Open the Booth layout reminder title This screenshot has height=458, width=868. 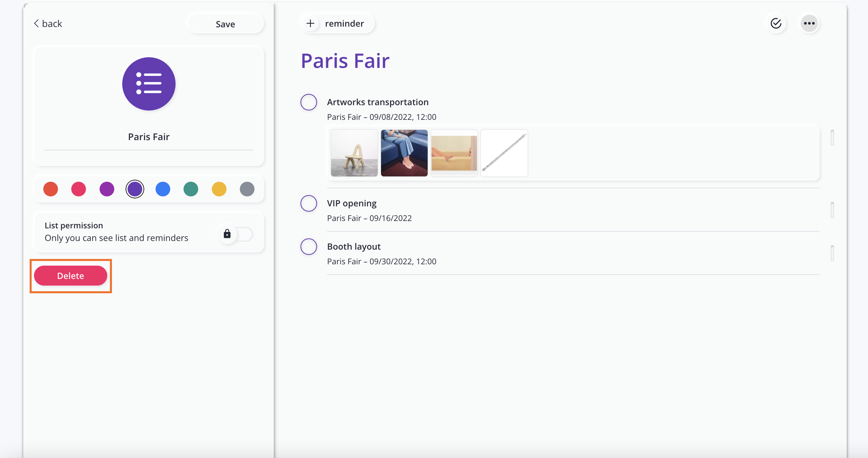354,247
